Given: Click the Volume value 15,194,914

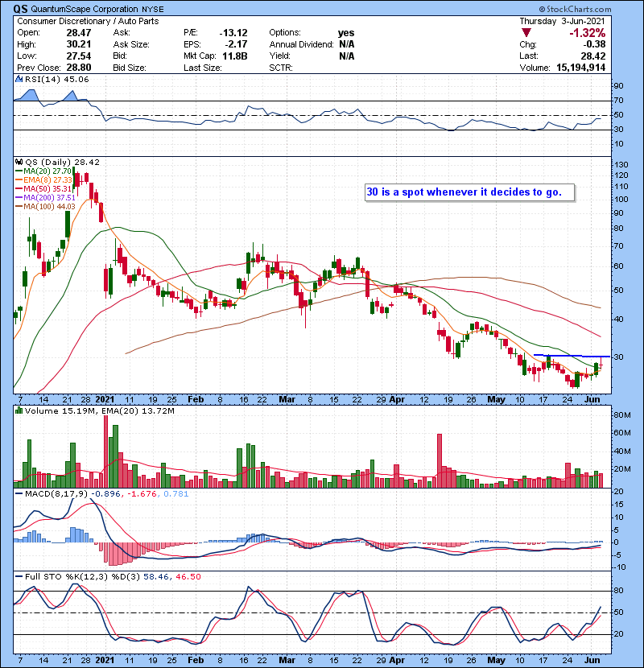Looking at the screenshot, I should click(580, 68).
